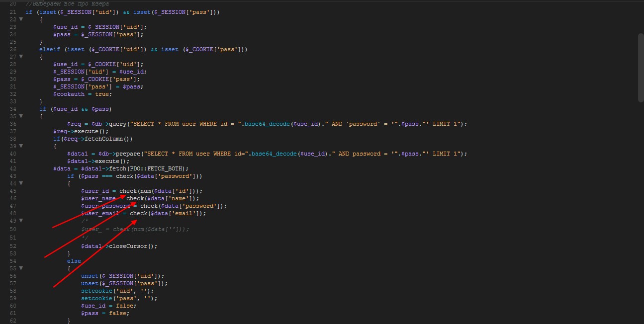Click line number 21 in the gutter

coord(13,11)
